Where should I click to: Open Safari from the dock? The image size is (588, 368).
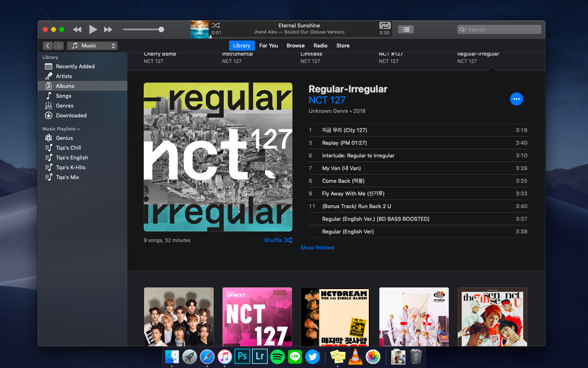click(207, 357)
